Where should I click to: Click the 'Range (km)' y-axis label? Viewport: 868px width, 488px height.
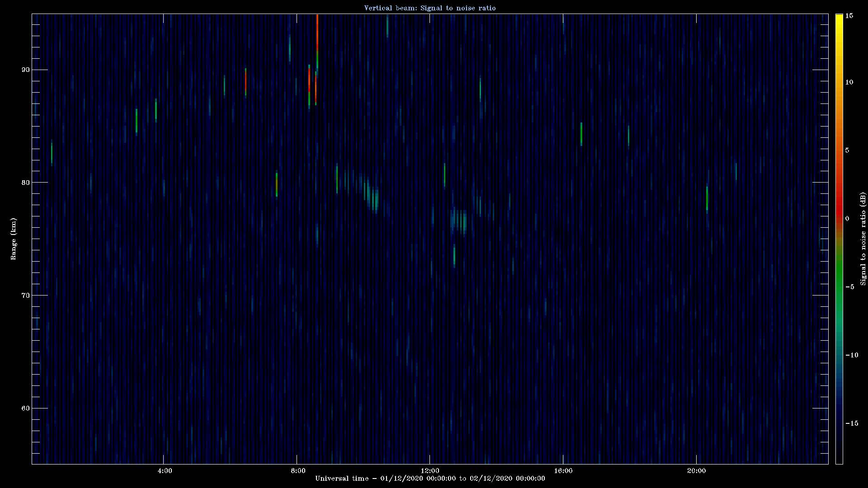[x=14, y=239]
